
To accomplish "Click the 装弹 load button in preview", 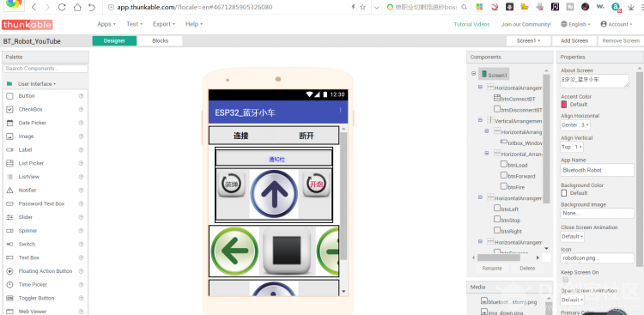I will click(x=231, y=184).
